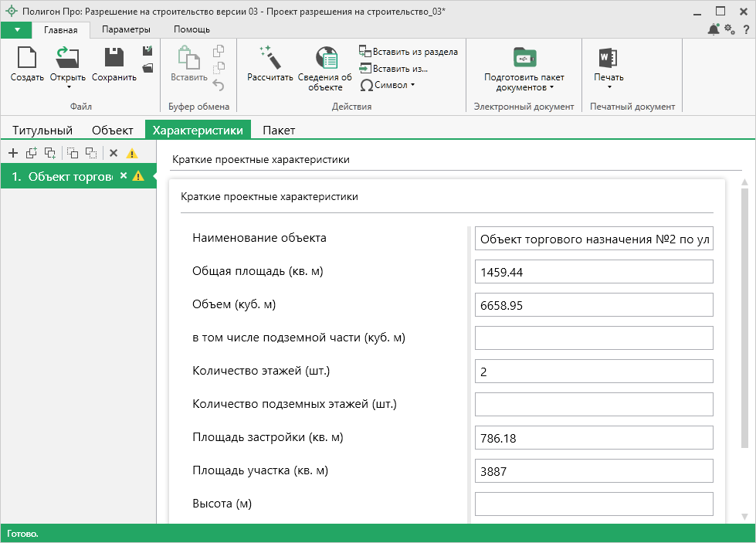Switch to the Параметры ribbon tab

tap(126, 29)
